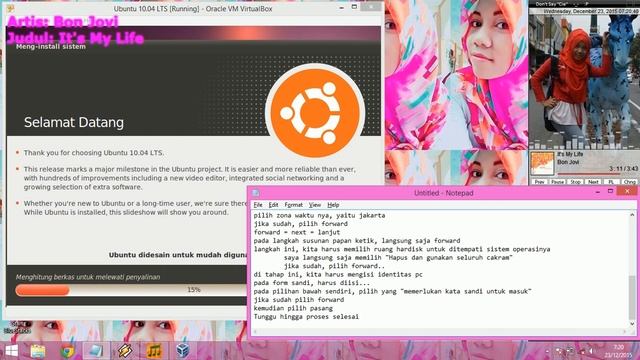Click Notepad vertical scrollbar thumb
The width and height of the screenshot is (640, 360).
632,297
